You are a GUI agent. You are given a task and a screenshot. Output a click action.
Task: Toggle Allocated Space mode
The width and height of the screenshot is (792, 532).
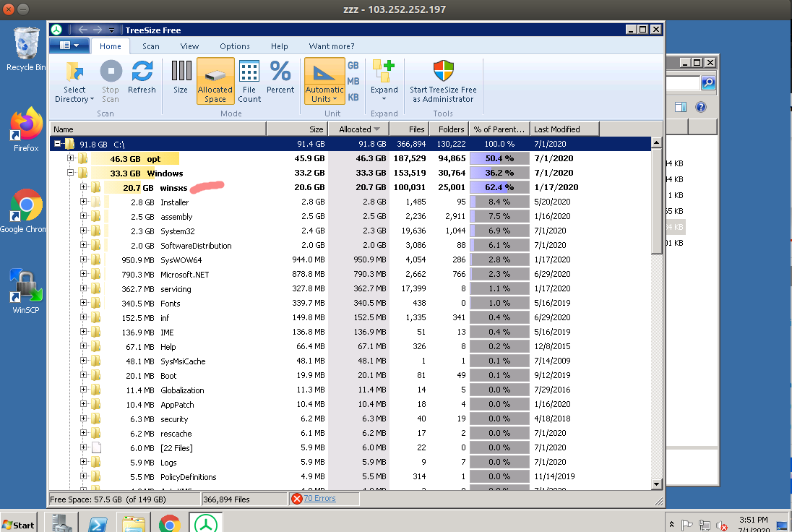215,81
